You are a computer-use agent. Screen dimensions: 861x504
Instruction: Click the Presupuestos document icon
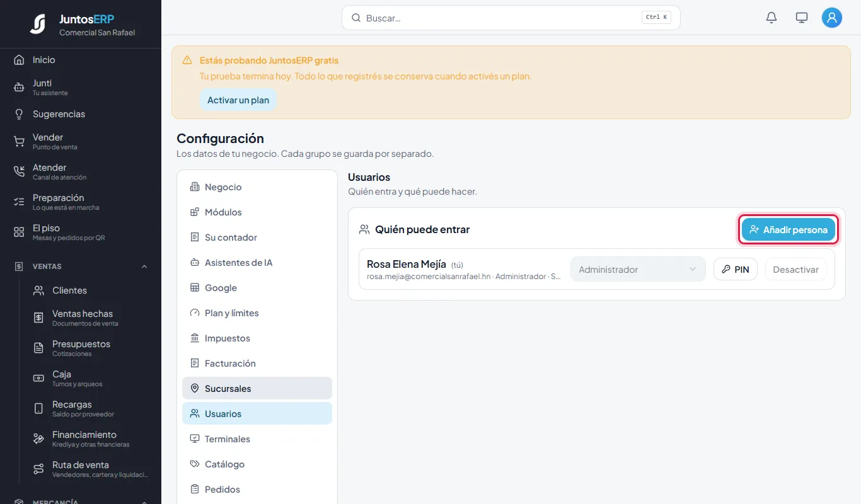(38, 348)
